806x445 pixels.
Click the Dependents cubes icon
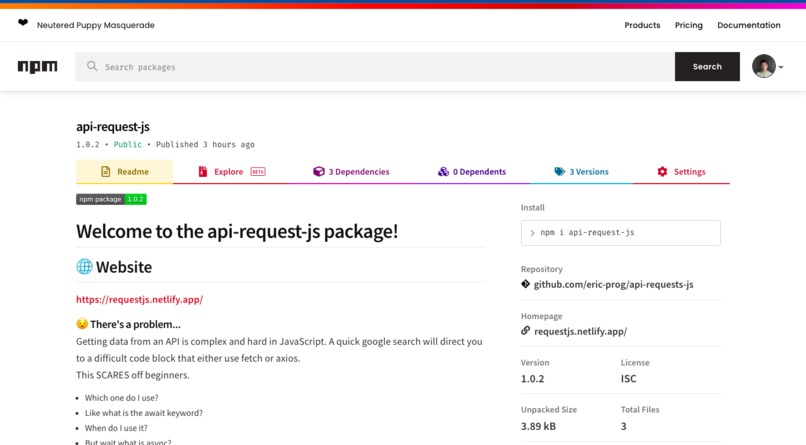tap(443, 172)
